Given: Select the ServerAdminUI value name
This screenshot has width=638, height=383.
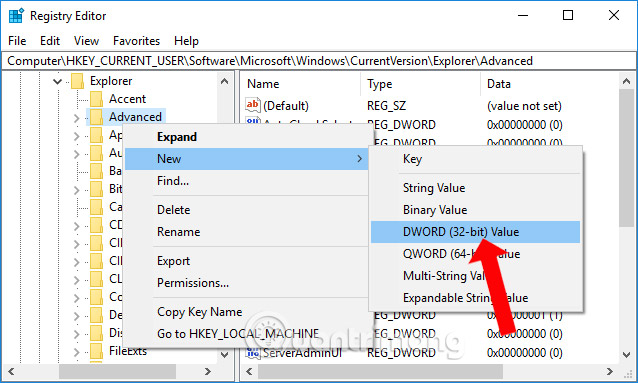Looking at the screenshot, I should click(302, 353).
